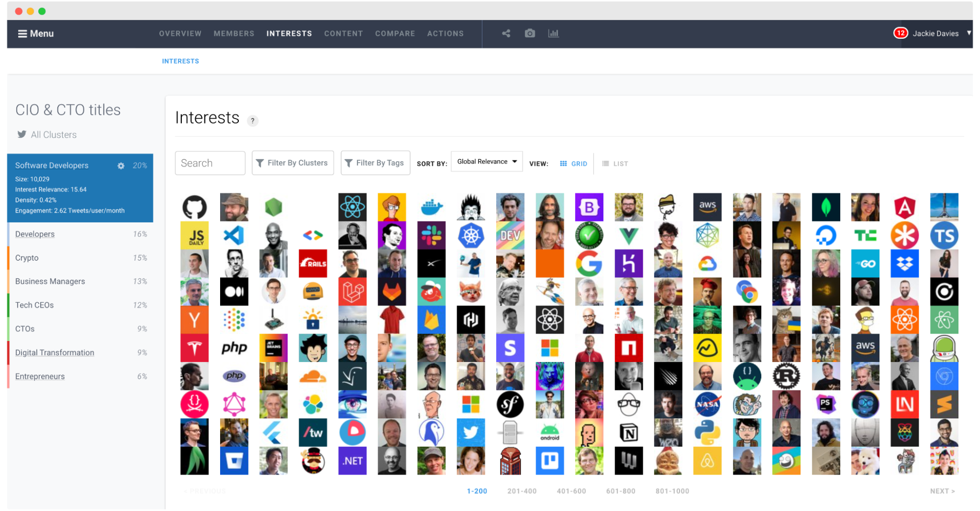Go to results page 401-600
Screen dimensions: 980x511
coord(571,491)
